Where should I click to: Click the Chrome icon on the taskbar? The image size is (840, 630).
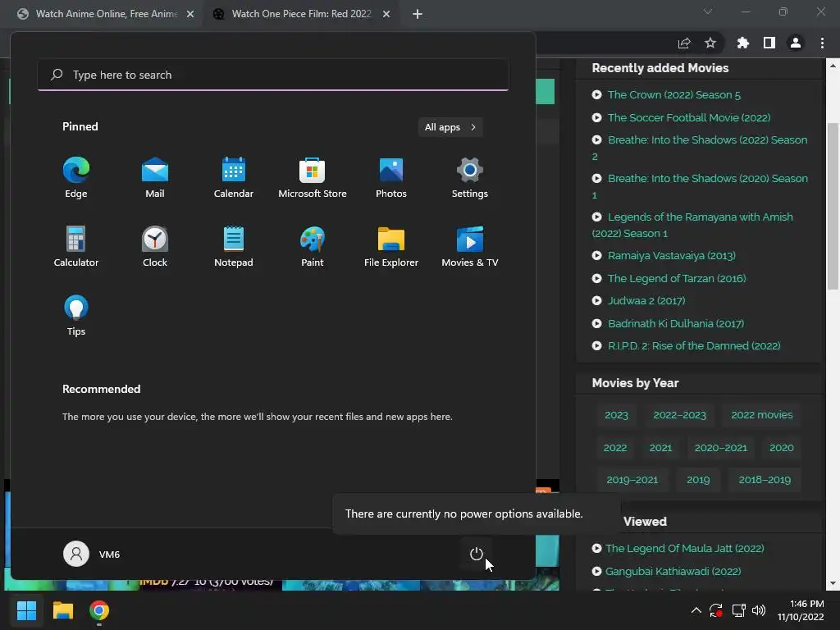click(99, 610)
